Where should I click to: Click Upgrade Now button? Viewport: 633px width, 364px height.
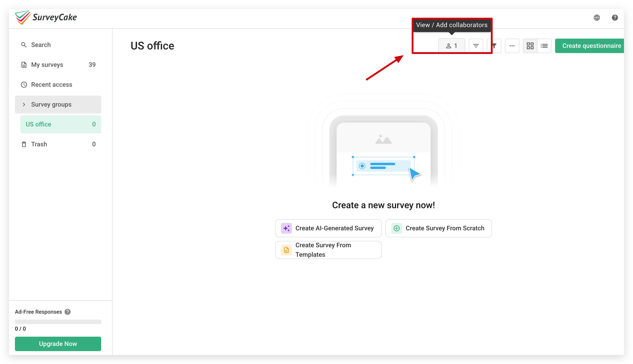[x=58, y=344]
